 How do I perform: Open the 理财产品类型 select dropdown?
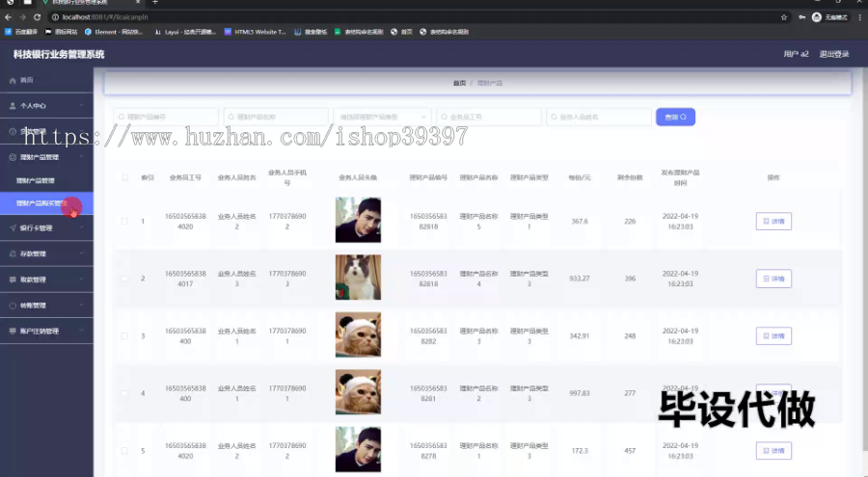pos(383,117)
